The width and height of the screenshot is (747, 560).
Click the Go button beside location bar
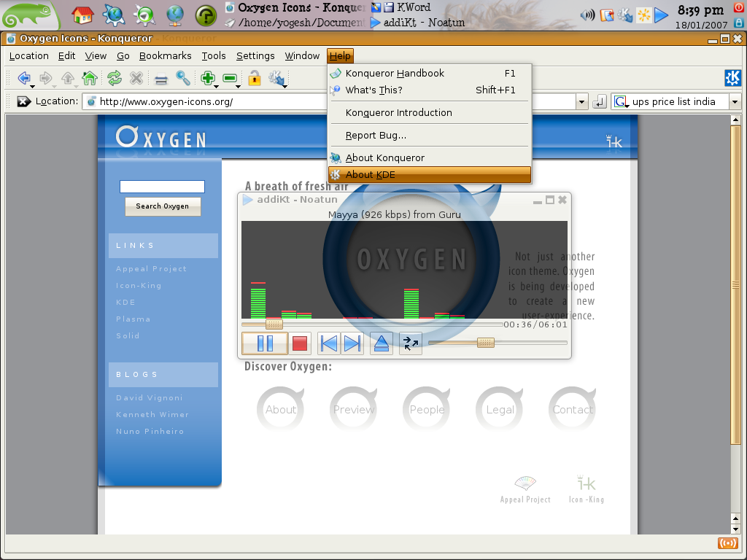pyautogui.click(x=599, y=101)
